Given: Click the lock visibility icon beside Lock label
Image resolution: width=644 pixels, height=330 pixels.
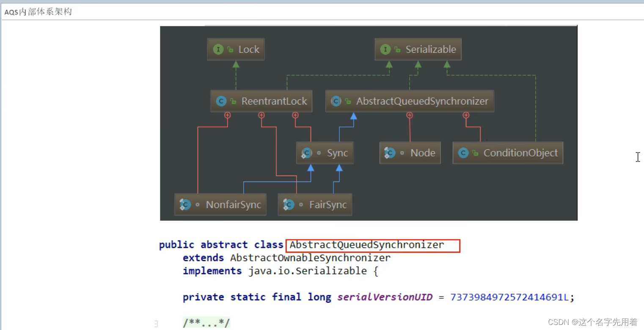Looking at the screenshot, I should pos(230,49).
